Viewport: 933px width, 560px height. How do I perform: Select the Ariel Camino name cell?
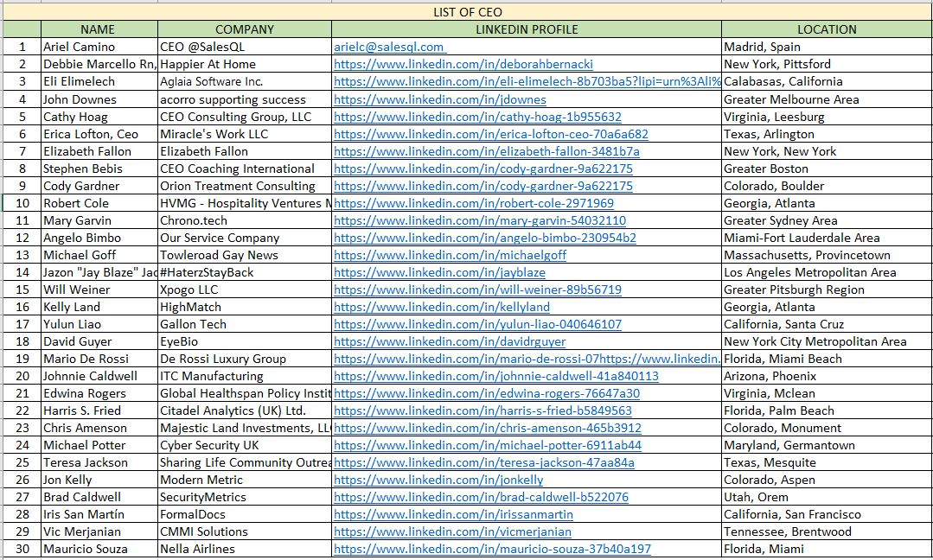(99, 47)
